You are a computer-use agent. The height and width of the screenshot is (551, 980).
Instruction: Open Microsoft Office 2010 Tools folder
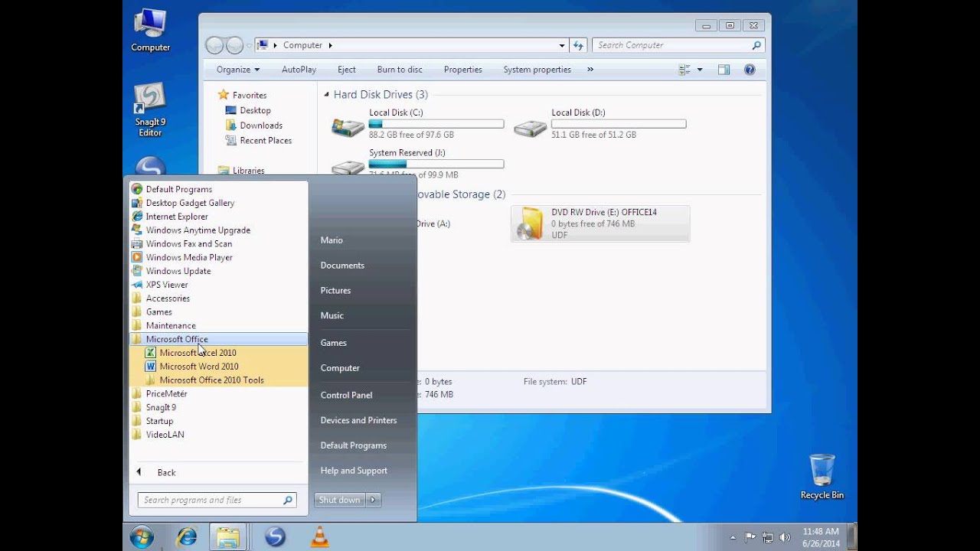211,380
